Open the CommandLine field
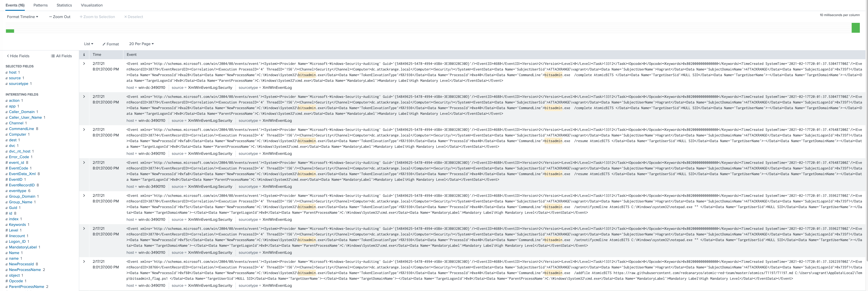The image size is (868, 291). pos(21,129)
